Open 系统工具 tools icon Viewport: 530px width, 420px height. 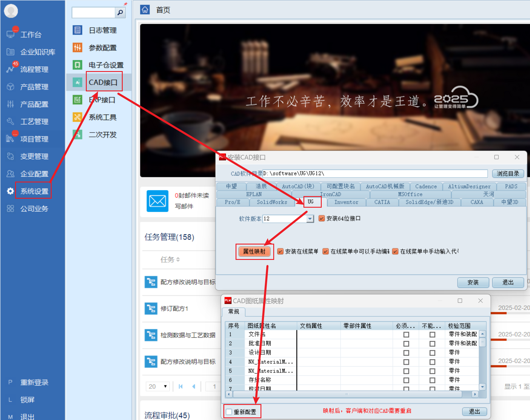[77, 117]
